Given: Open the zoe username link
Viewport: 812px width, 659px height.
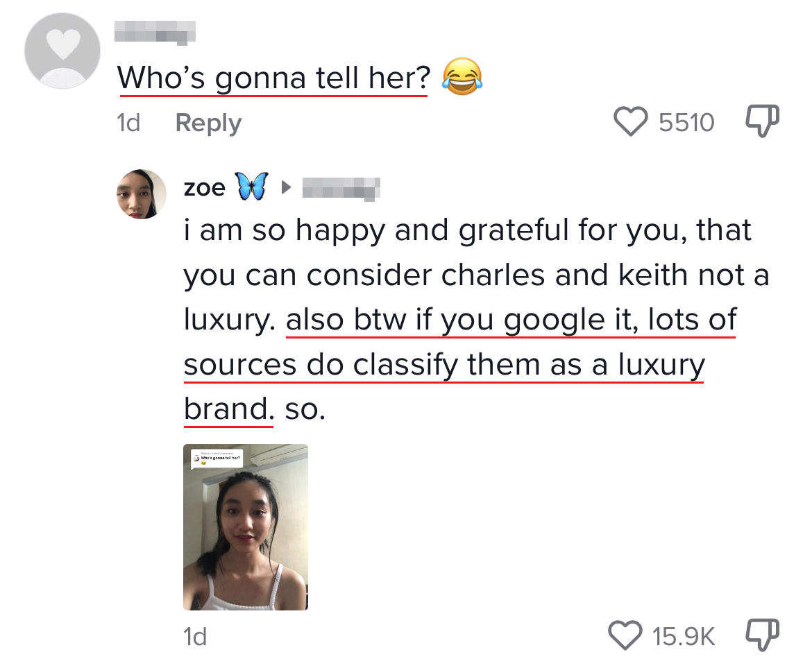Looking at the screenshot, I should [204, 187].
